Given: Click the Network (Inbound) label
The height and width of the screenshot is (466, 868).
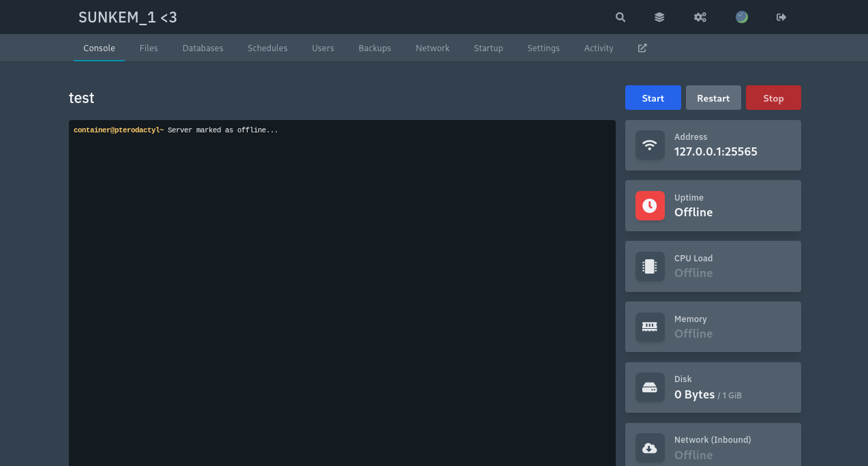Looking at the screenshot, I should click(713, 440).
